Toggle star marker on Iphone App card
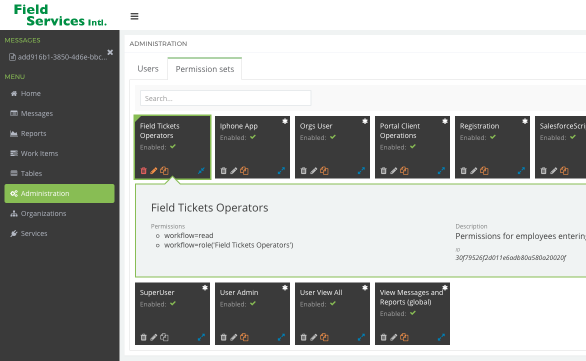Screen dimensions: 586x361 285,121
